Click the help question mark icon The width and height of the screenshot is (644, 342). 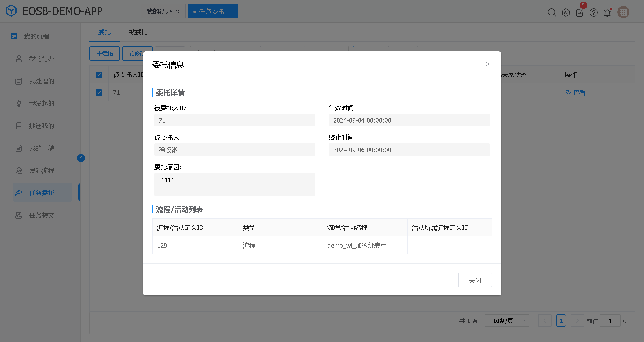point(593,12)
